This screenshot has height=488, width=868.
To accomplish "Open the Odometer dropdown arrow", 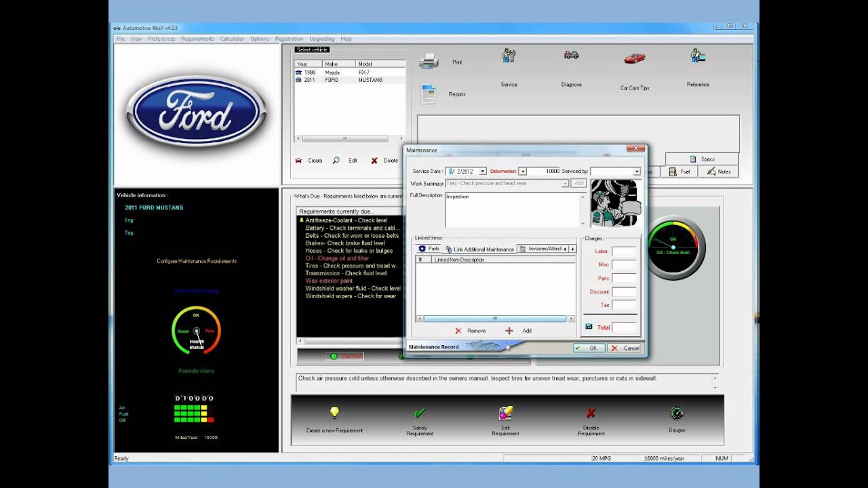I will click(x=522, y=171).
